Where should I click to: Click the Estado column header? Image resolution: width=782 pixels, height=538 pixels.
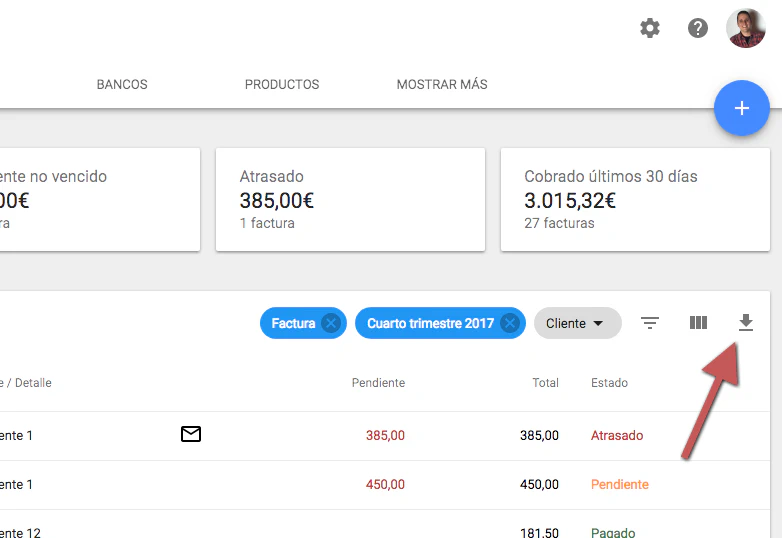tap(609, 383)
